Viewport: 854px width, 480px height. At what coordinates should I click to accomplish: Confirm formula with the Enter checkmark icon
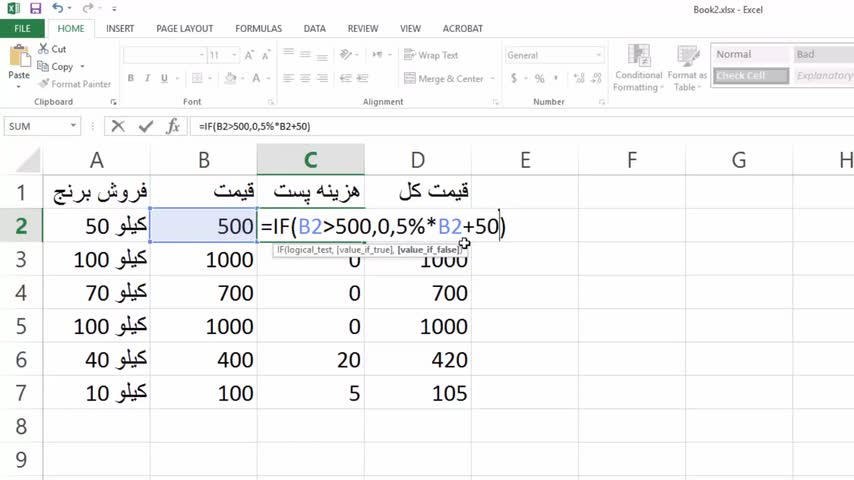[146, 126]
